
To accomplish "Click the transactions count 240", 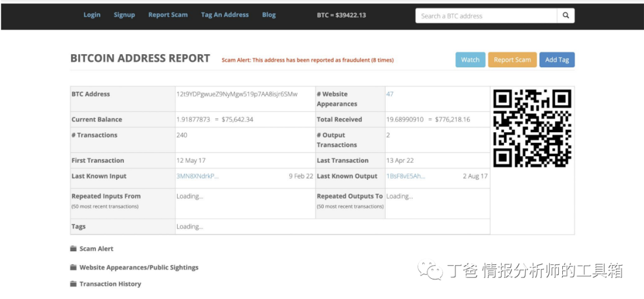I will tap(181, 135).
